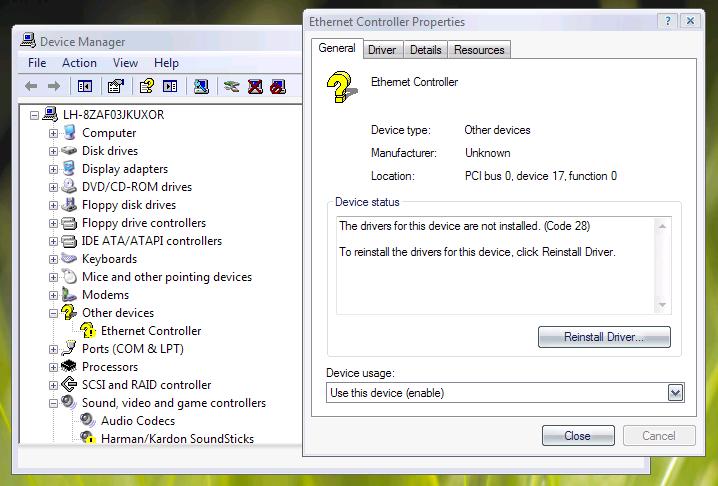718x486 pixels.
Task: Select Harman/Kardon SoundSticks device
Action: click(177, 439)
